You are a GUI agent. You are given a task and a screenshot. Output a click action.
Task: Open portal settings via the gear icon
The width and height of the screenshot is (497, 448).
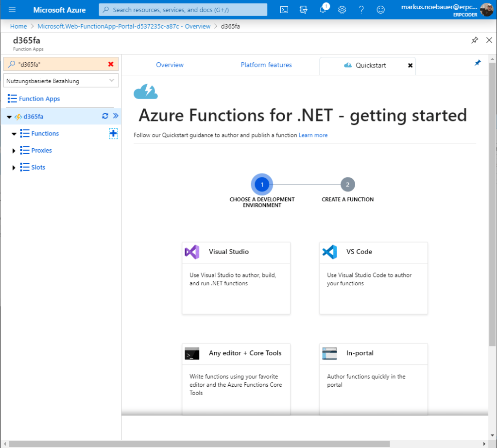tap(342, 9)
